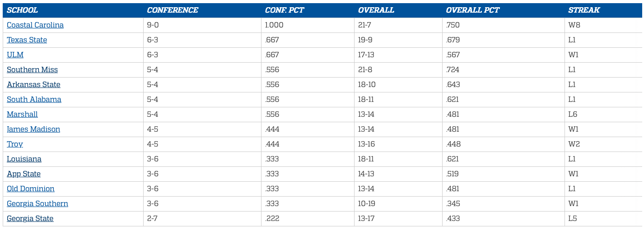
Task: Visit the James Madison team link
Action: pyautogui.click(x=33, y=129)
